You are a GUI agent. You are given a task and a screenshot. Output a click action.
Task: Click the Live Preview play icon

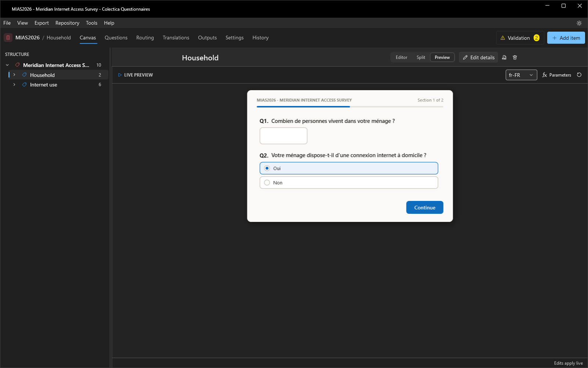click(x=120, y=75)
